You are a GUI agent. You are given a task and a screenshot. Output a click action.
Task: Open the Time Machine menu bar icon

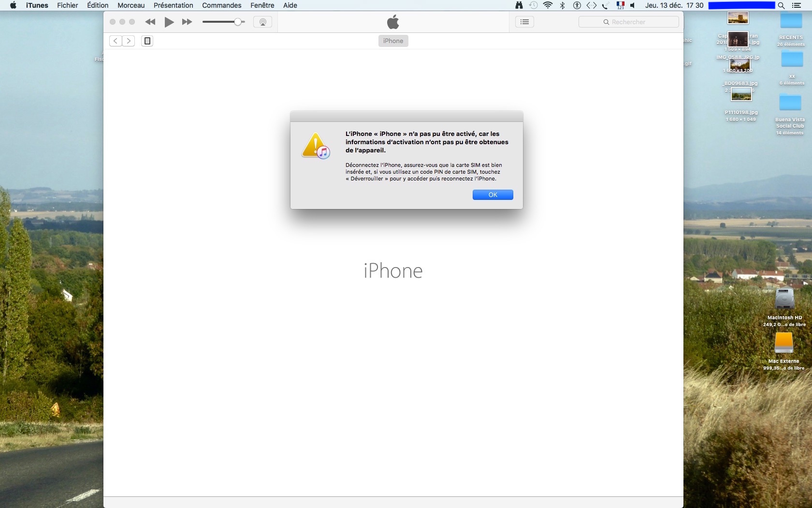pyautogui.click(x=533, y=5)
